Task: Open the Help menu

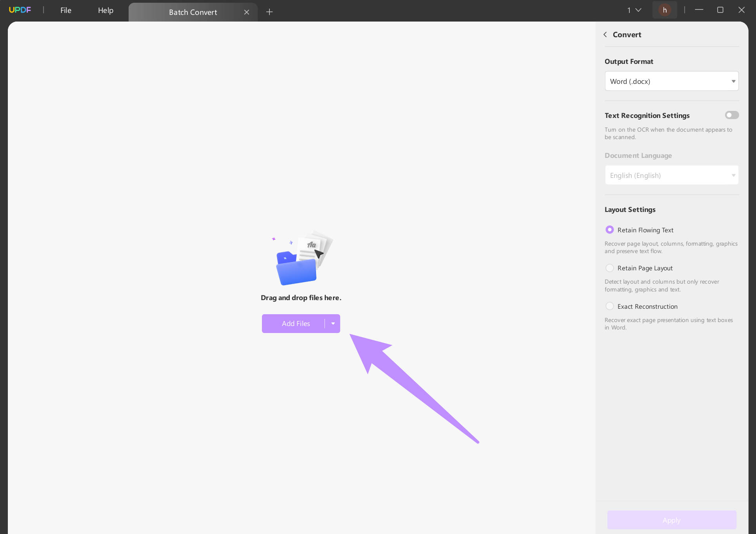Action: click(x=105, y=11)
